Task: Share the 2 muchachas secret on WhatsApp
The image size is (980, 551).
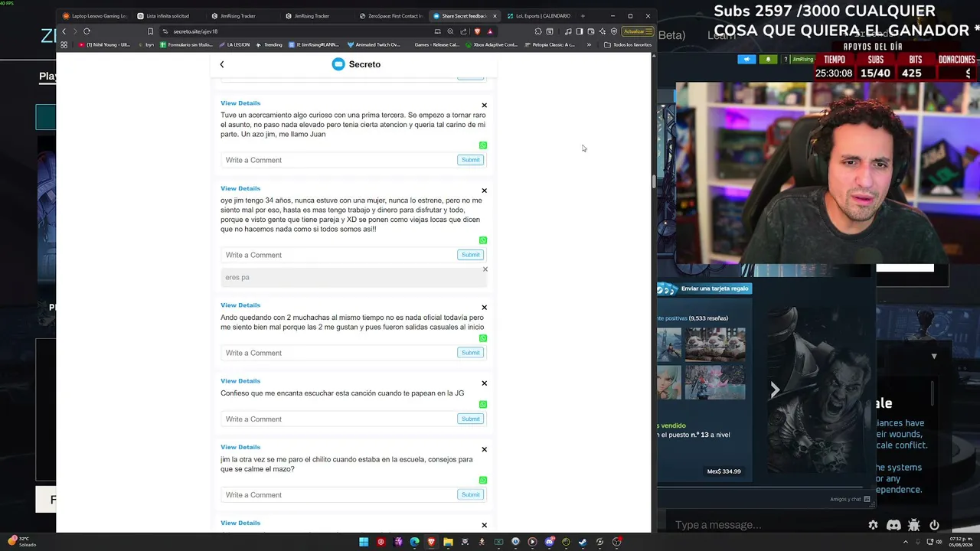Action: click(x=483, y=338)
